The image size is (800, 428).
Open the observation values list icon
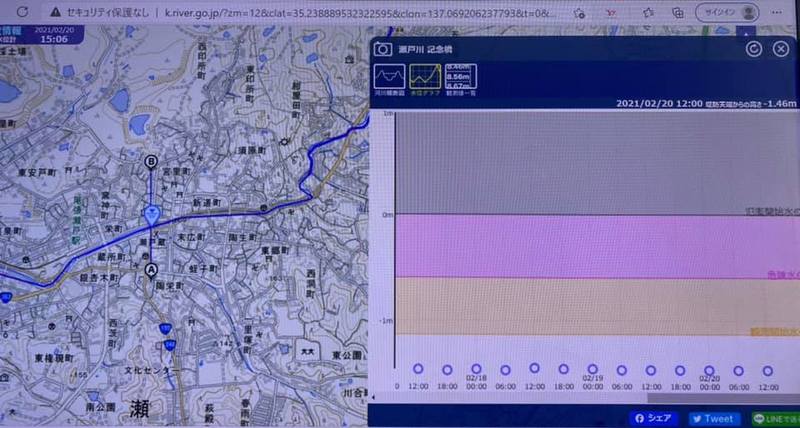[x=460, y=76]
